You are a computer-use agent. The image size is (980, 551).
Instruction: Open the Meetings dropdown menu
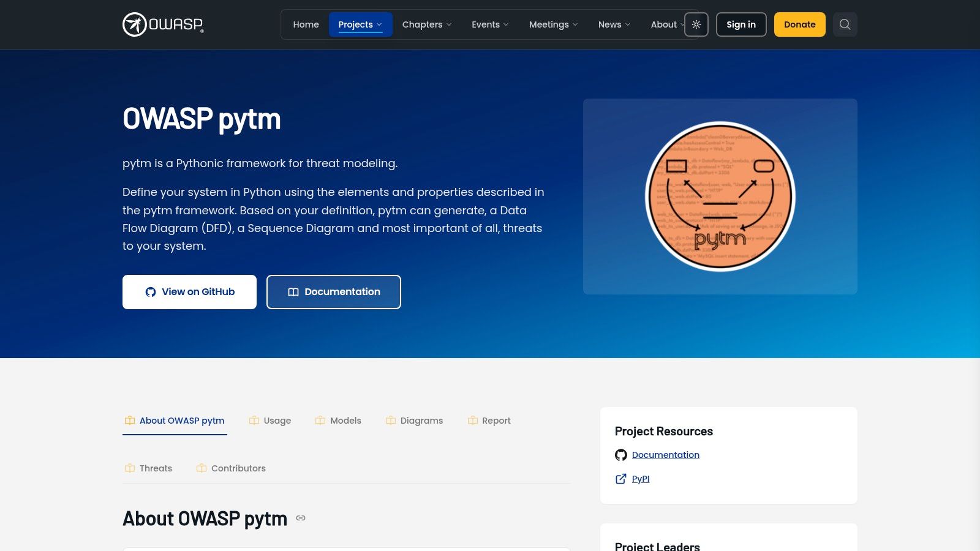point(554,24)
